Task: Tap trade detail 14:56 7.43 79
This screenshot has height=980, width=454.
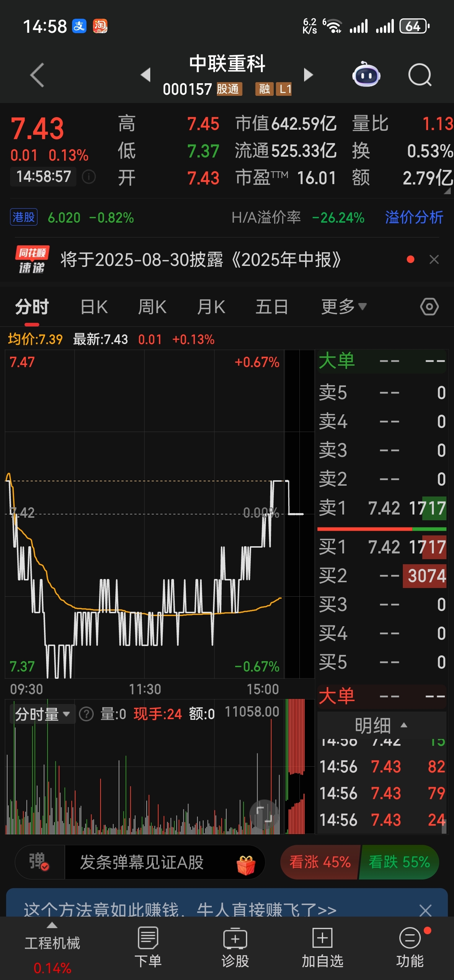Action: (x=382, y=793)
